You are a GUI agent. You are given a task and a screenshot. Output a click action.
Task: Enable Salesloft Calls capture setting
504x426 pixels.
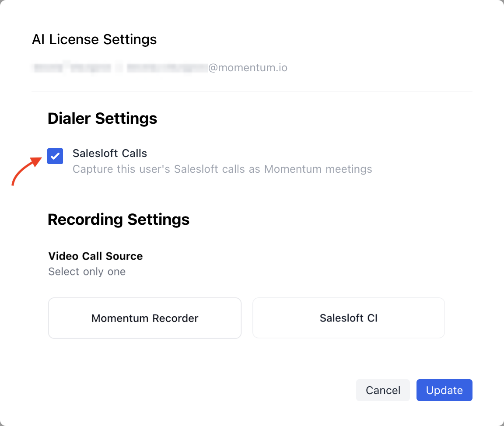[55, 156]
